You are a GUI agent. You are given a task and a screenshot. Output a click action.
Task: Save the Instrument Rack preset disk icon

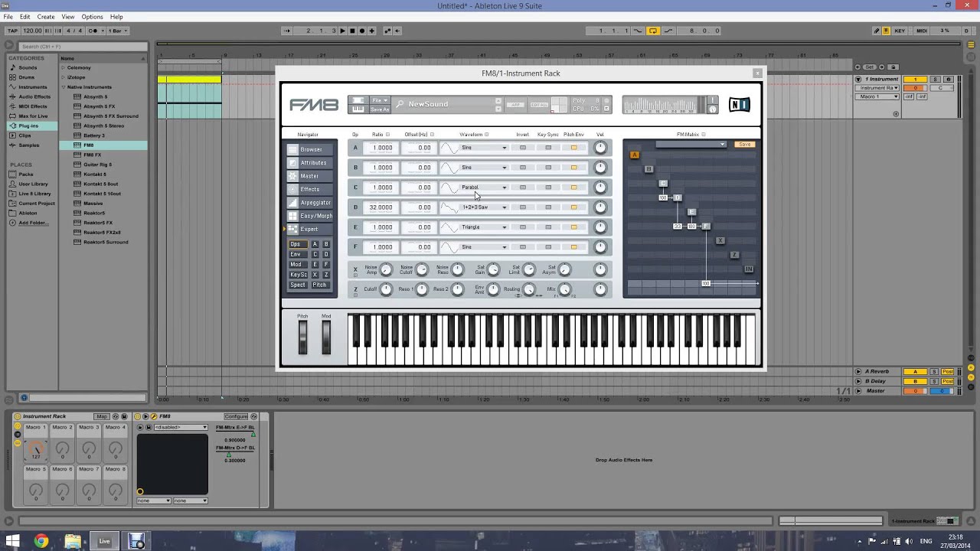(125, 416)
